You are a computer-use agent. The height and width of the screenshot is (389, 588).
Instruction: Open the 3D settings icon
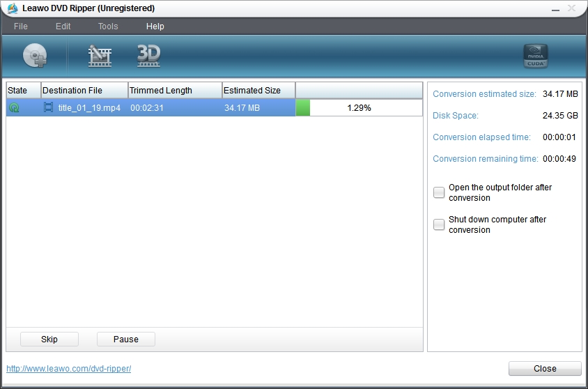click(148, 56)
